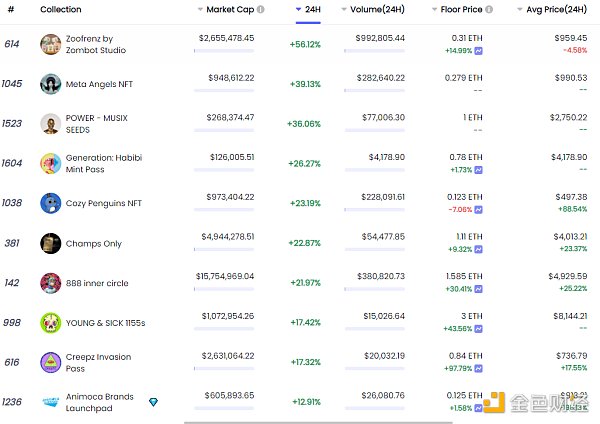Click Generation: Hobibi Mint Pass thumbnail

click(x=50, y=163)
